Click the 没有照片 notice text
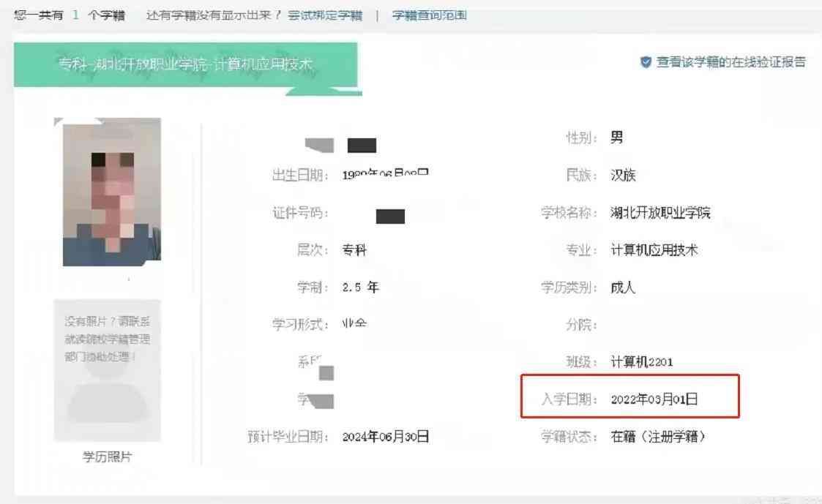This screenshot has width=822, height=504. pyautogui.click(x=107, y=339)
